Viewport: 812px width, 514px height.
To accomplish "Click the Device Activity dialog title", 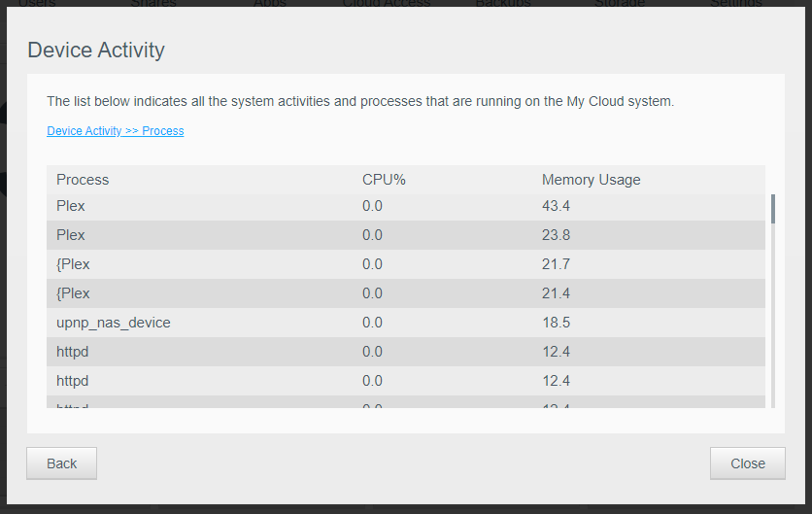I will (x=96, y=51).
